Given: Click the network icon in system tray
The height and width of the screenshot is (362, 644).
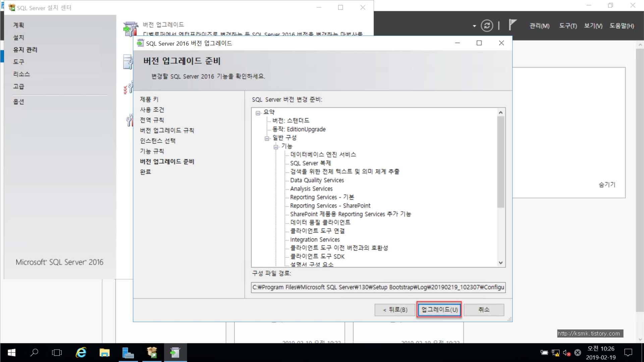Looking at the screenshot, I should 555,353.
